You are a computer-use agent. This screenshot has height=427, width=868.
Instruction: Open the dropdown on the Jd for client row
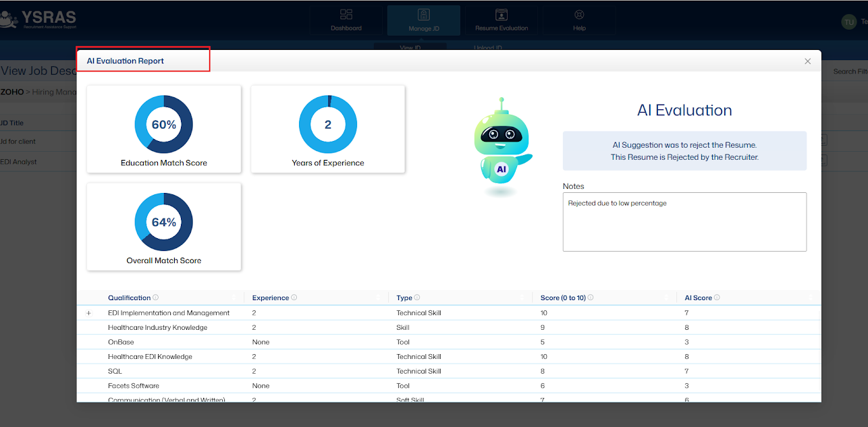click(825, 140)
